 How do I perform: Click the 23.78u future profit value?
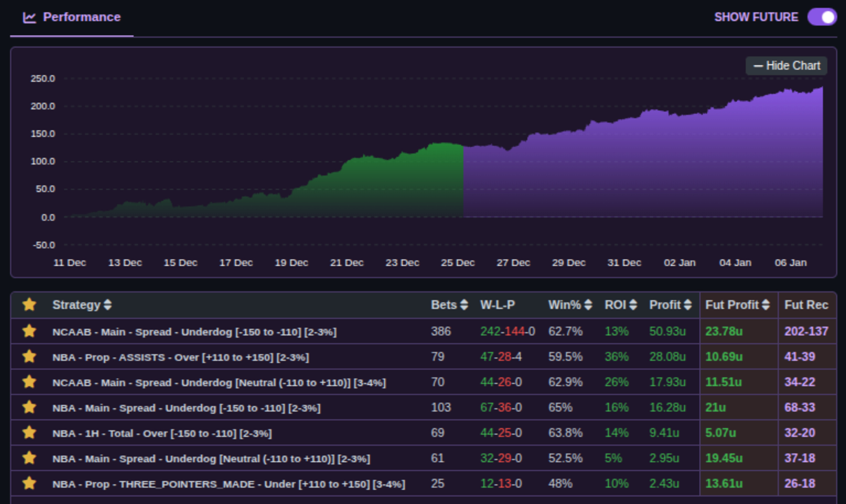point(724,331)
